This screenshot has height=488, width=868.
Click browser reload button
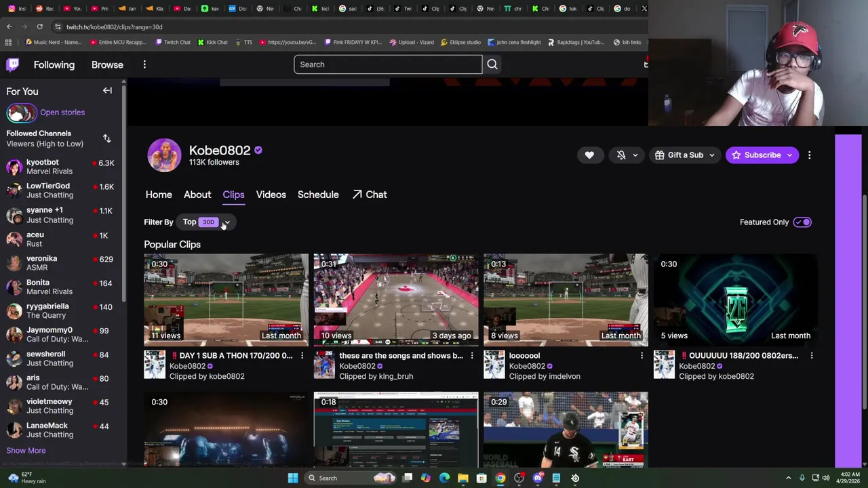(x=39, y=26)
